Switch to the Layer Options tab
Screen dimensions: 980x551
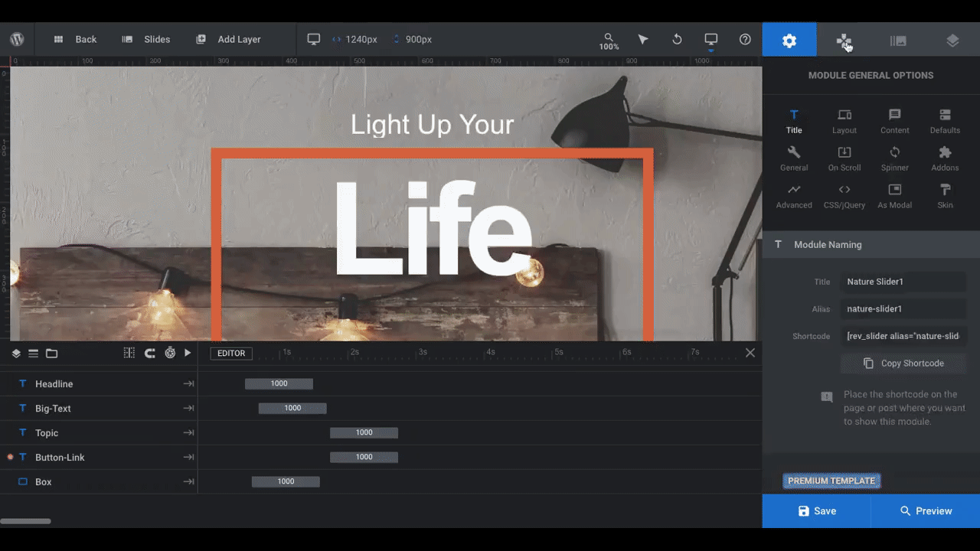[952, 40]
